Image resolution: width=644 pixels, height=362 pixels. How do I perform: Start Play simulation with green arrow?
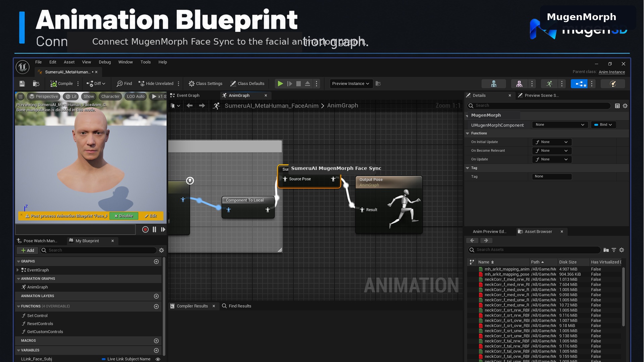[280, 84]
